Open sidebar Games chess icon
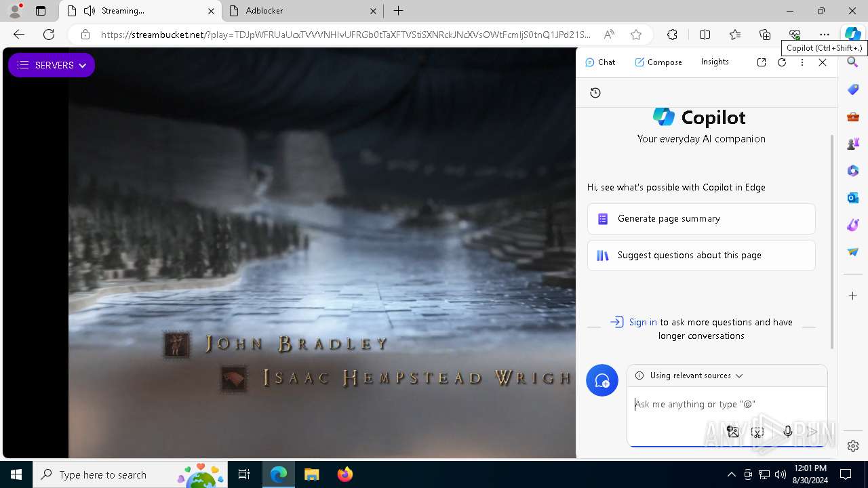The width and height of the screenshot is (868, 488). [x=853, y=144]
